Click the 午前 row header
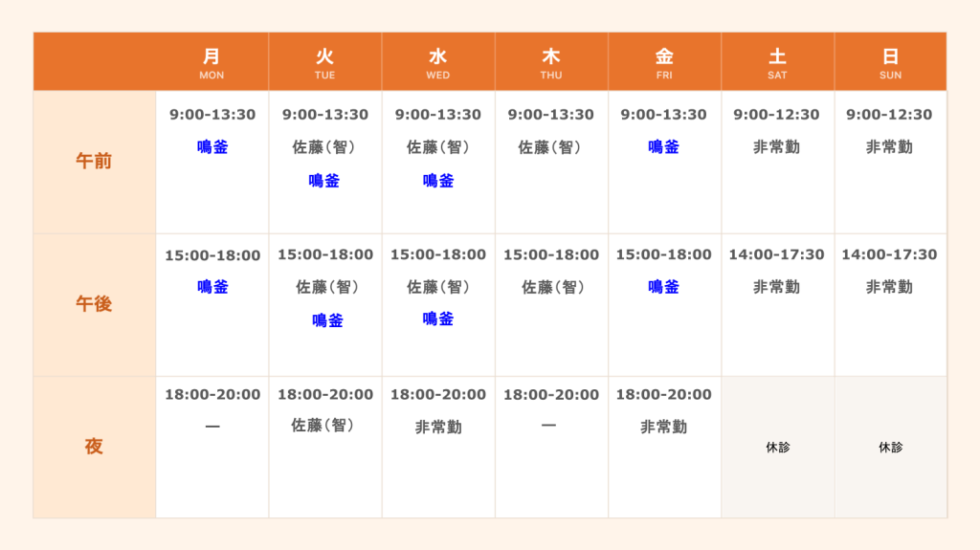Image resolution: width=980 pixels, height=550 pixels. click(x=95, y=162)
